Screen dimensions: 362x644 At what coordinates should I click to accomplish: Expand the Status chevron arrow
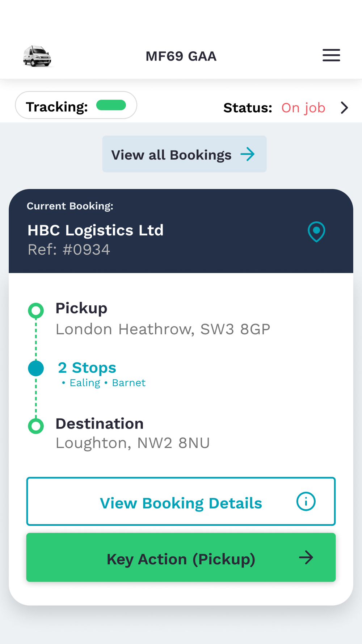tap(344, 108)
